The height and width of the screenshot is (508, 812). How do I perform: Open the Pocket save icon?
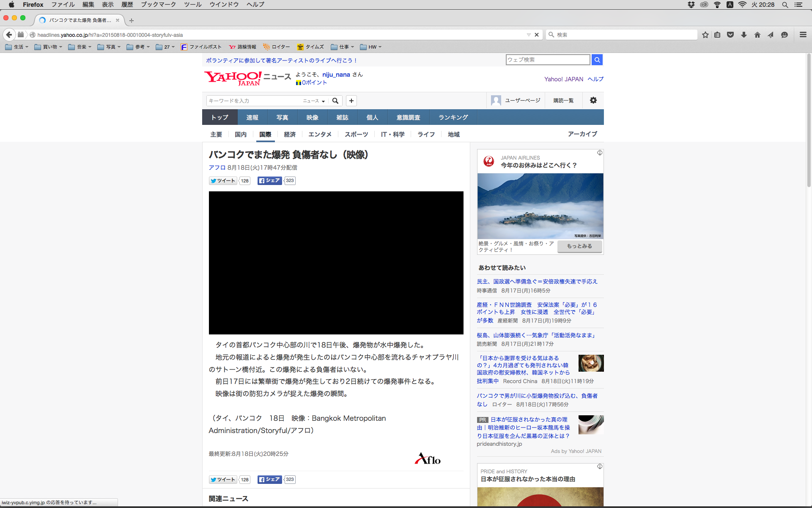tap(730, 35)
